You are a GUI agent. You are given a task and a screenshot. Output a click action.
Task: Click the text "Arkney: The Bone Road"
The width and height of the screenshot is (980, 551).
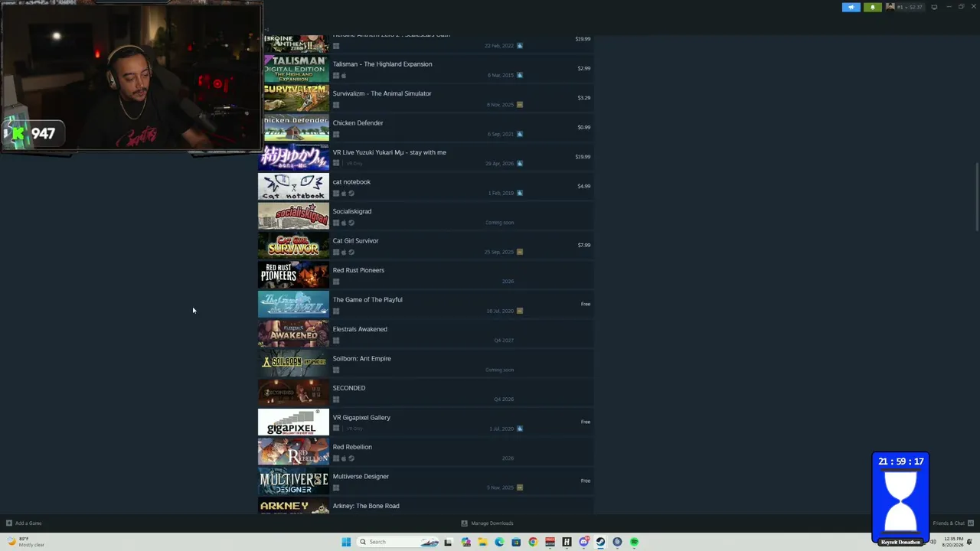coord(366,506)
